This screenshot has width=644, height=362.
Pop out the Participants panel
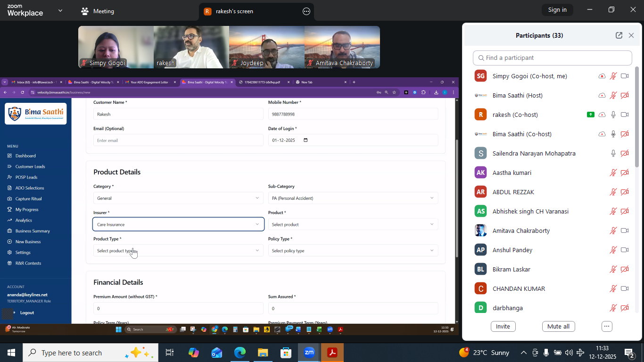point(619,35)
